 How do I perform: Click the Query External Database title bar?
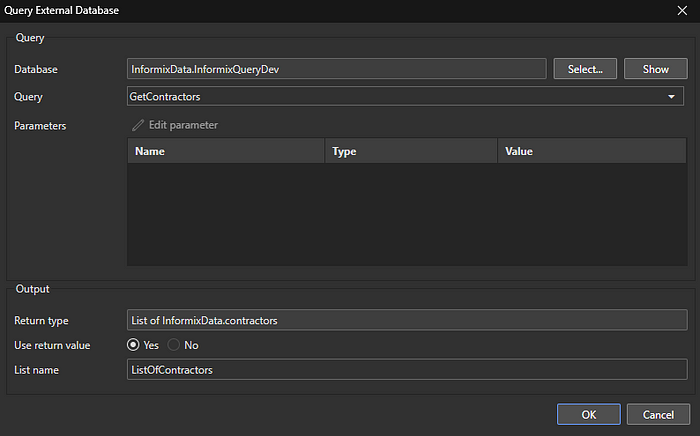tap(300, 9)
